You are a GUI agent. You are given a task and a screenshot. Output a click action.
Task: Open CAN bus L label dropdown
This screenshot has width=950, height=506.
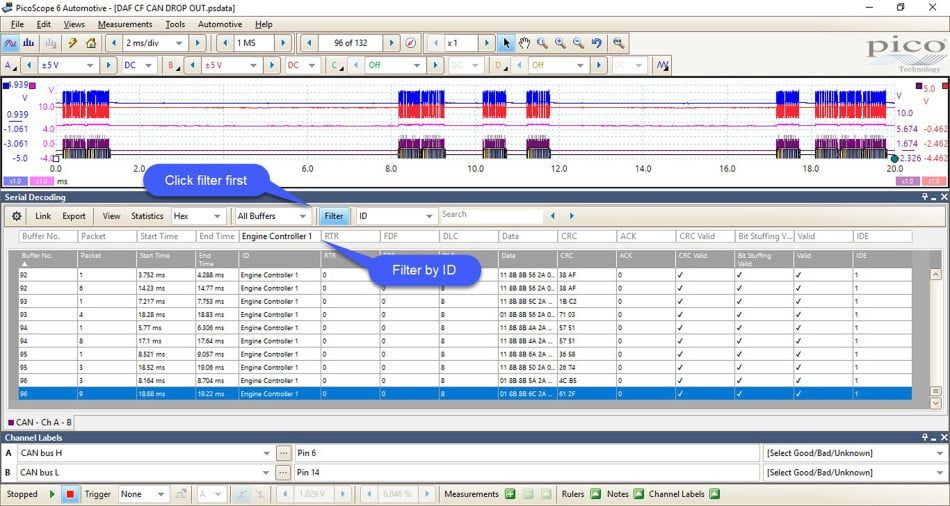[267, 473]
